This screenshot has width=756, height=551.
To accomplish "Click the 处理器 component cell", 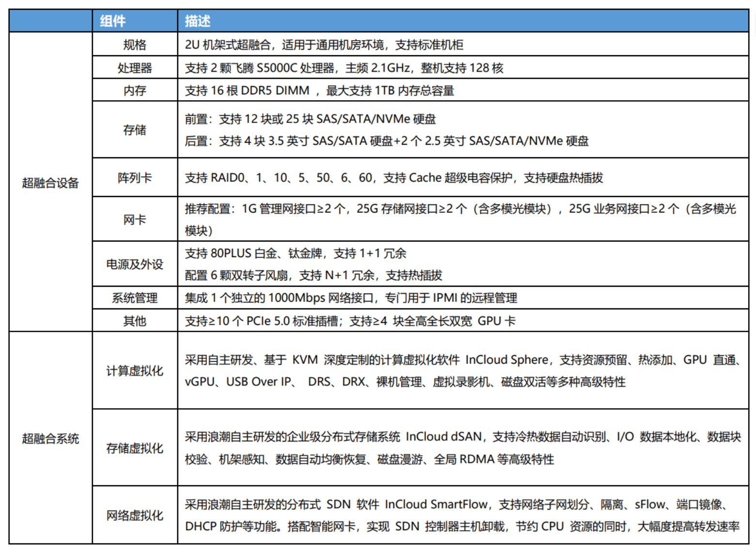I will (x=135, y=68).
